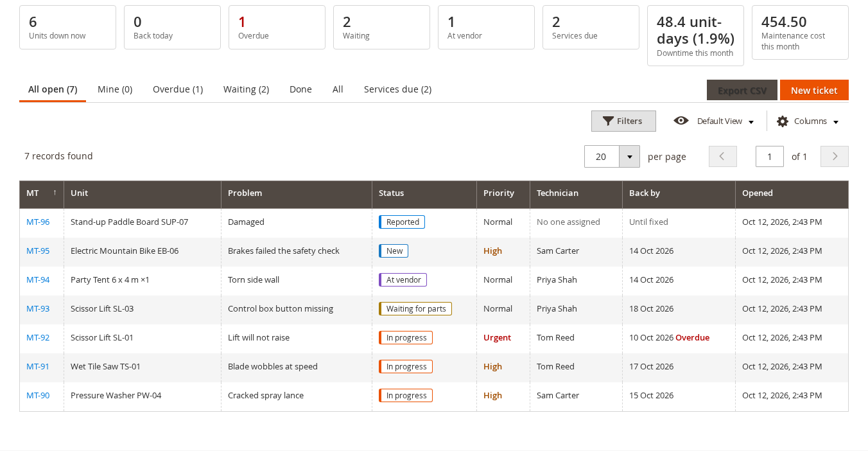Image resolution: width=868 pixels, height=451 pixels.
Task: Open ticket MT-95
Action: [38, 251]
